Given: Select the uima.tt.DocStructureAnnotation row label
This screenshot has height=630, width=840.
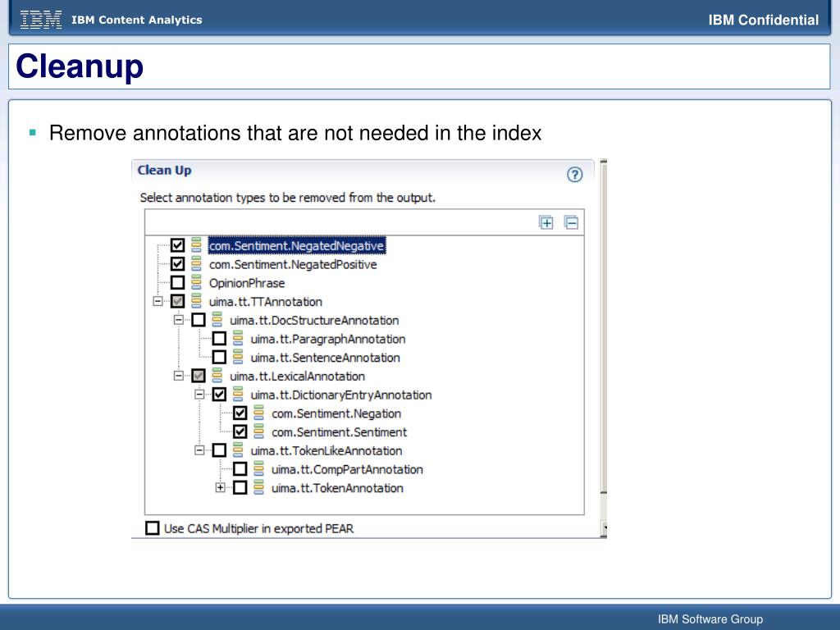Looking at the screenshot, I should click(314, 321).
